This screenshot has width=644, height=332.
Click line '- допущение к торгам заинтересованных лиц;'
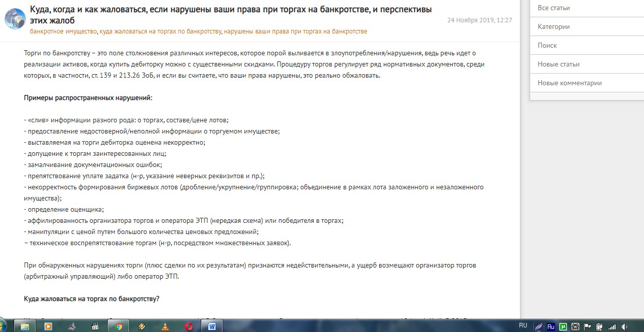pyautogui.click(x=95, y=154)
